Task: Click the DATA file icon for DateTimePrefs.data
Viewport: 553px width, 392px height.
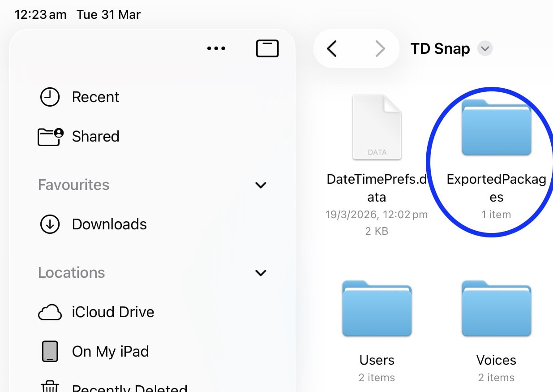Action: pyautogui.click(x=377, y=127)
